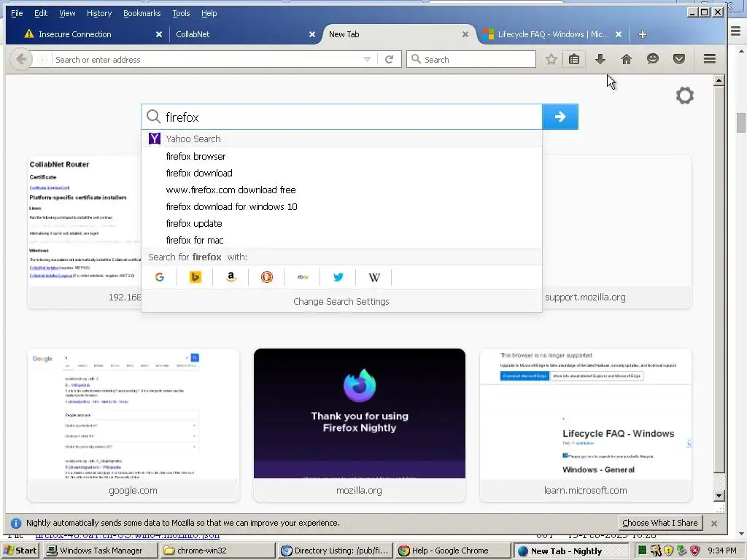
Task: Switch to Directory Listing taskbar item
Action: pos(335,551)
